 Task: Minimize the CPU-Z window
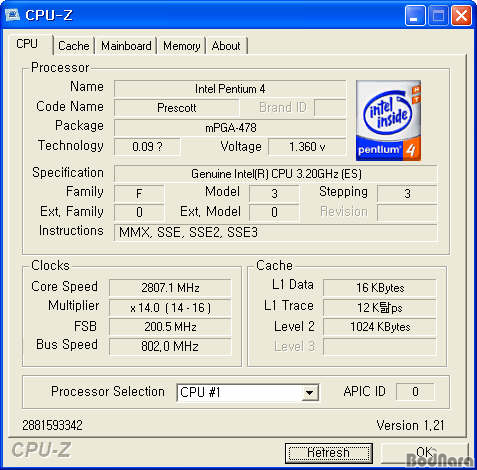(x=415, y=15)
